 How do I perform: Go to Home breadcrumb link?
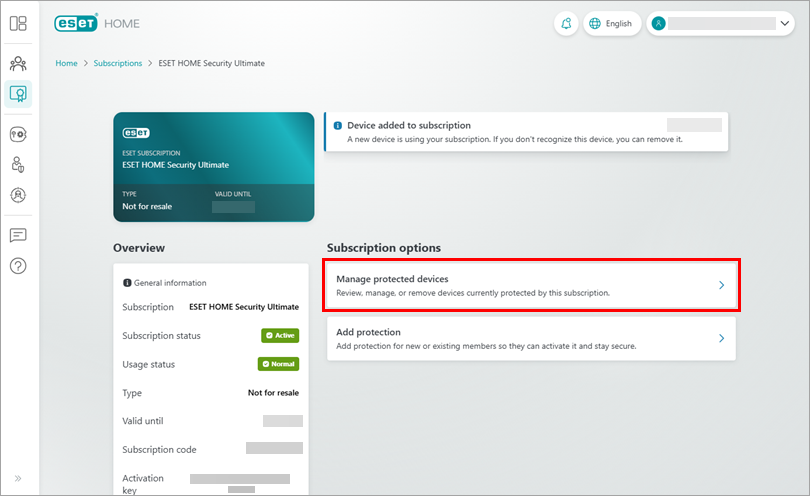point(67,63)
